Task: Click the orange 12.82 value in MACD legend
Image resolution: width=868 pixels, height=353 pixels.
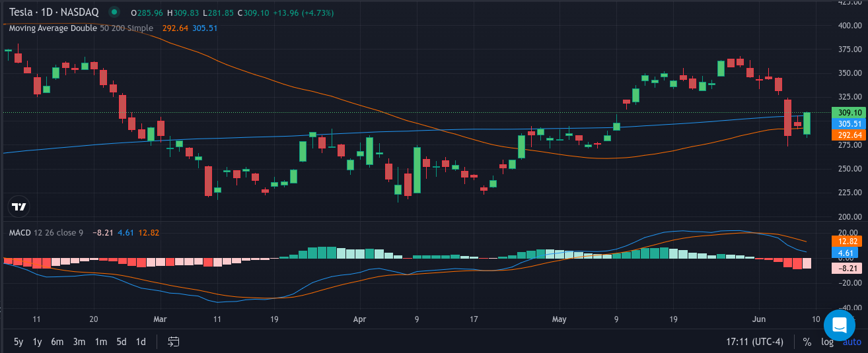Action: (x=149, y=232)
